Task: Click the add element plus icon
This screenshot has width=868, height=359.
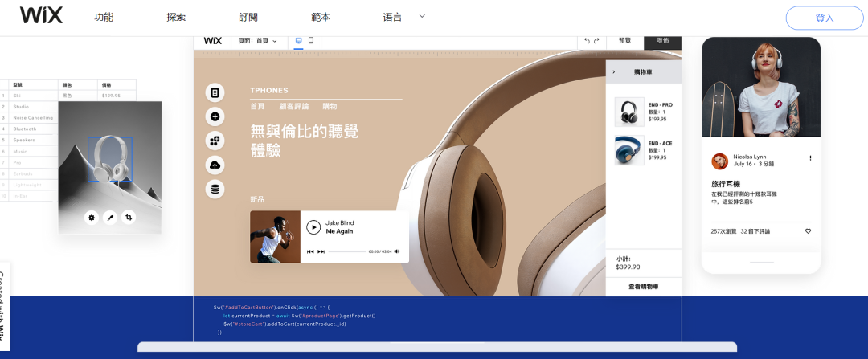Action: [x=215, y=116]
